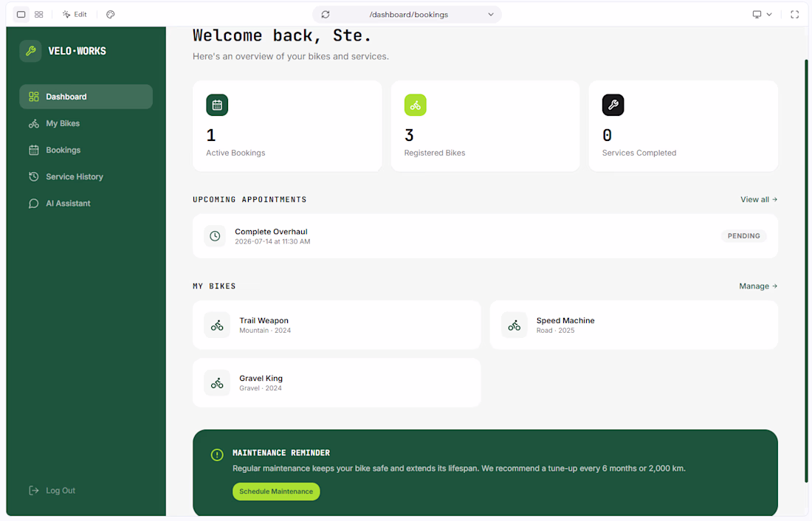Click the PENDING status badge
The height and width of the screenshot is (521, 812).
(x=743, y=236)
